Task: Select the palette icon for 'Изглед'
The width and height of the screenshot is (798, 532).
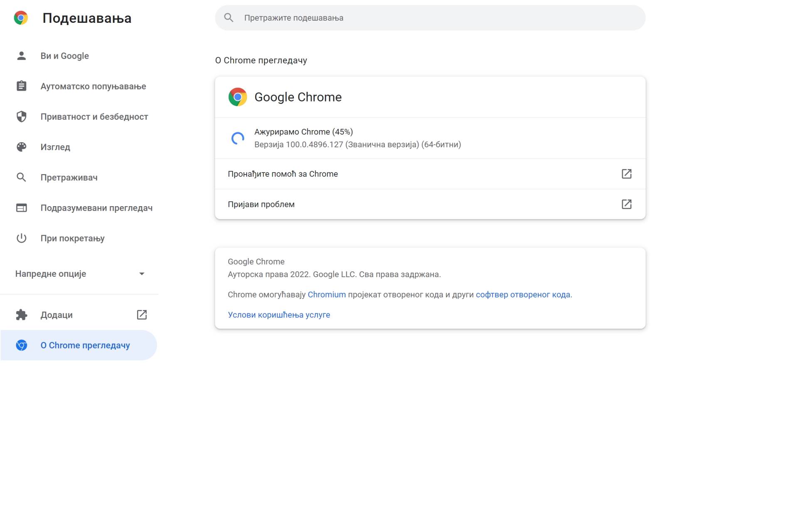Action: click(x=21, y=147)
